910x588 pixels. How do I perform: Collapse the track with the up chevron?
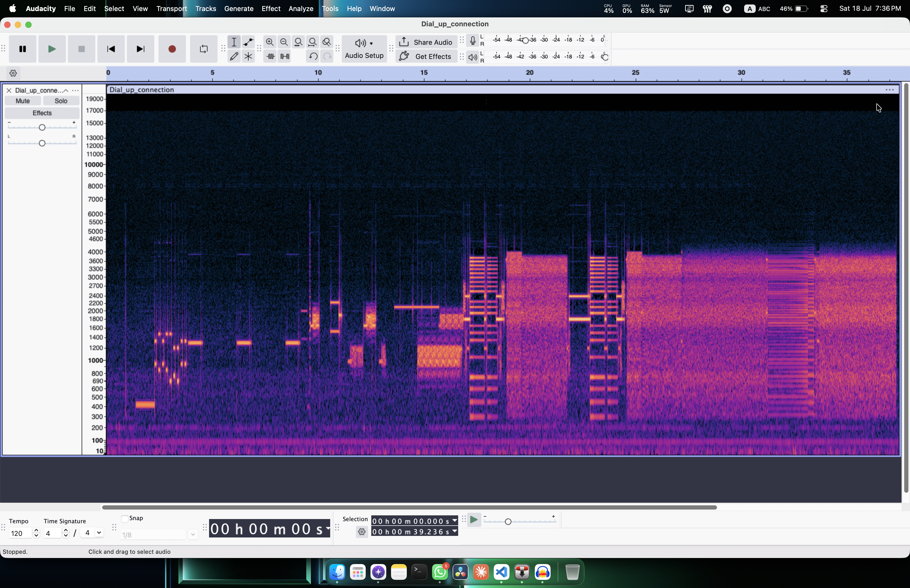click(66, 91)
